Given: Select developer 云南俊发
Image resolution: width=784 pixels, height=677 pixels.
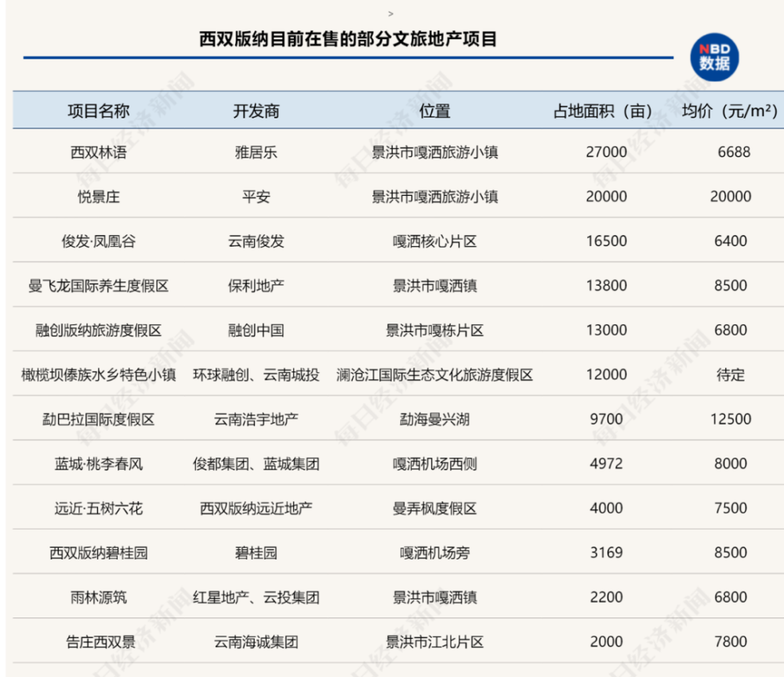Looking at the screenshot, I should [x=256, y=241].
